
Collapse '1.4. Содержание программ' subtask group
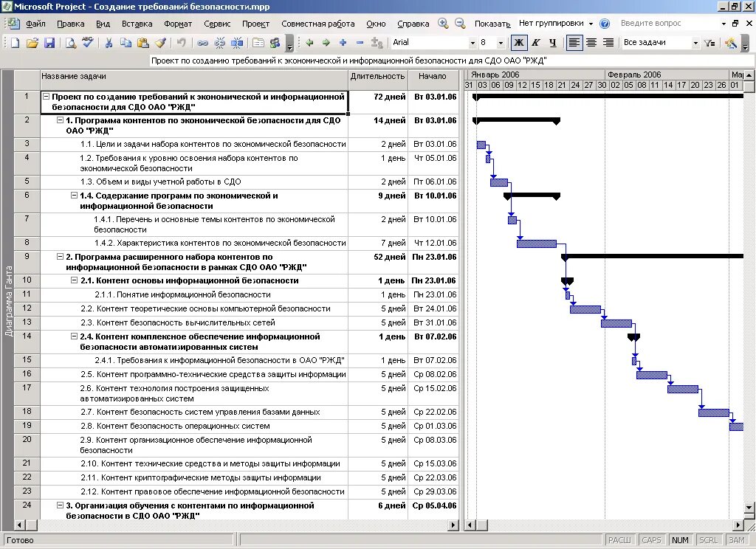tap(75, 196)
